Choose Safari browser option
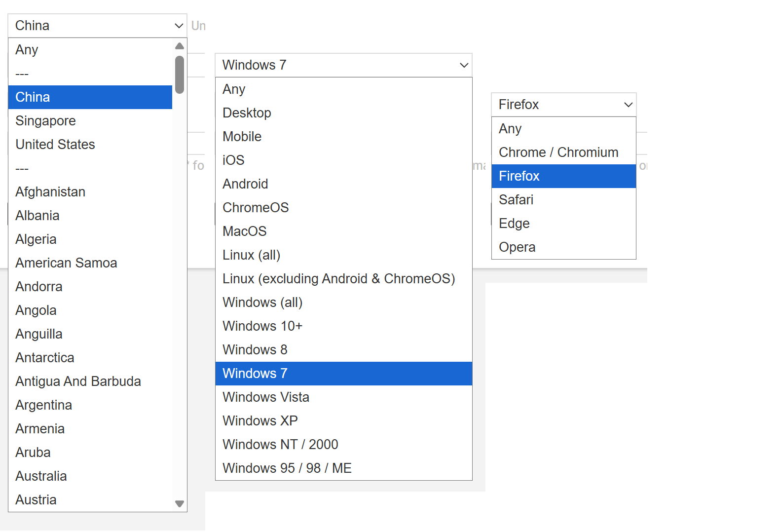The width and height of the screenshot is (779, 532). pos(564,200)
